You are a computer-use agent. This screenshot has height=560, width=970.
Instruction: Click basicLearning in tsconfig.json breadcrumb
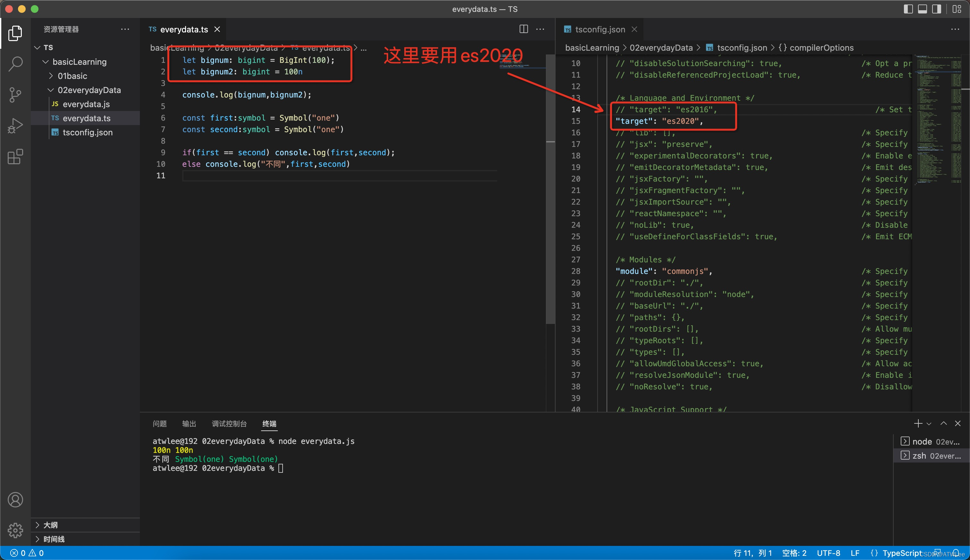(x=592, y=48)
